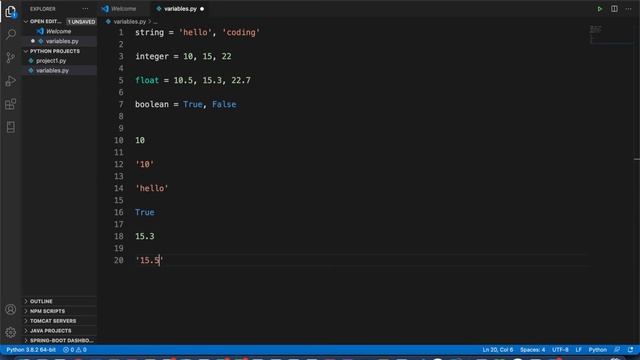The height and width of the screenshot is (360, 640).
Task: Change indentation via Spaces: 4
Action: point(532,350)
